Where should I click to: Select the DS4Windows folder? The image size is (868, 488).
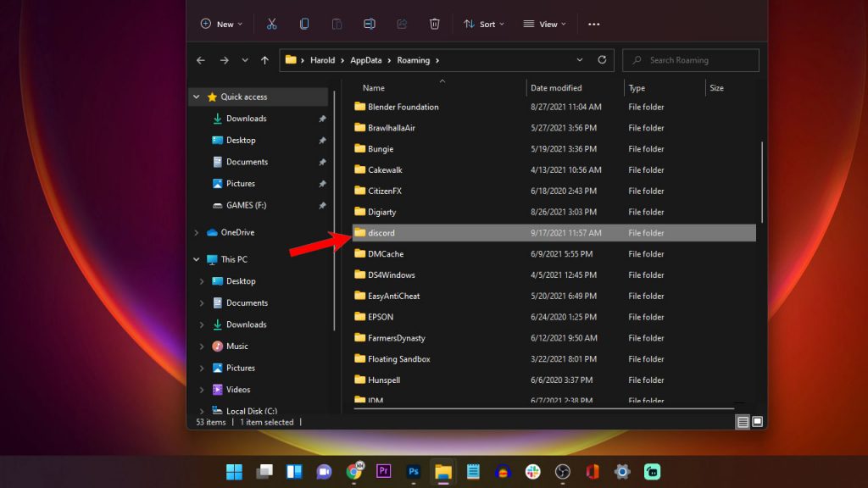392,275
